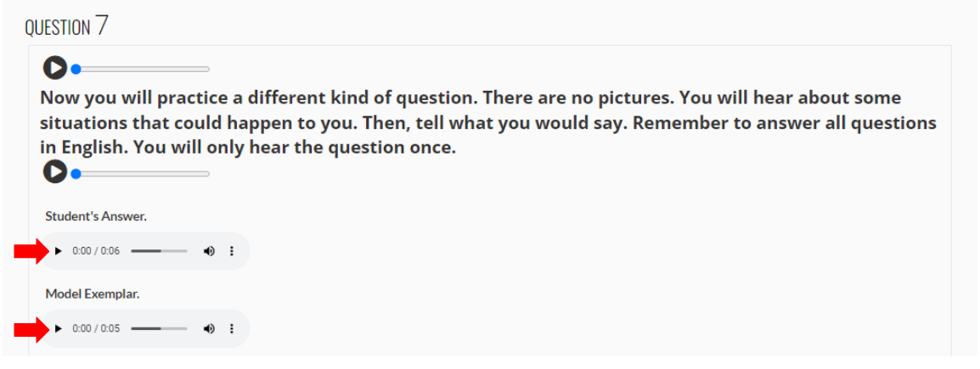Play the Student's Answer recording
Image resolution: width=980 pixels, height=369 pixels.
(x=58, y=251)
